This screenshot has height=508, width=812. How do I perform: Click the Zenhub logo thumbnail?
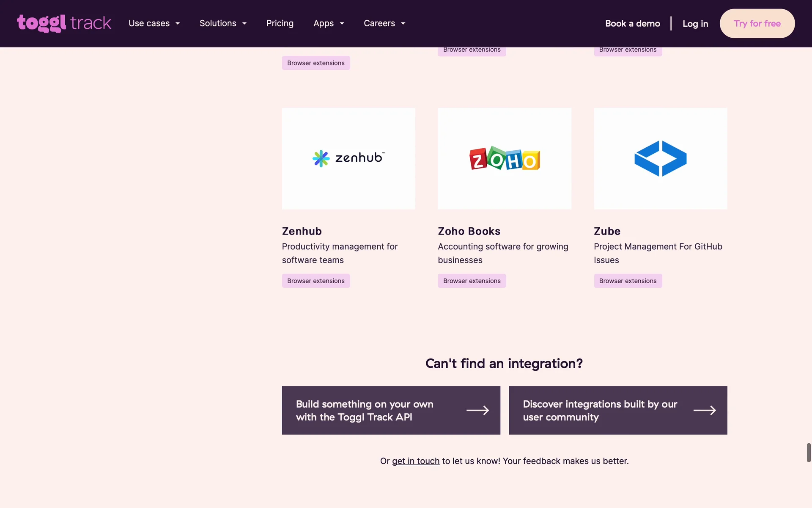click(x=348, y=158)
